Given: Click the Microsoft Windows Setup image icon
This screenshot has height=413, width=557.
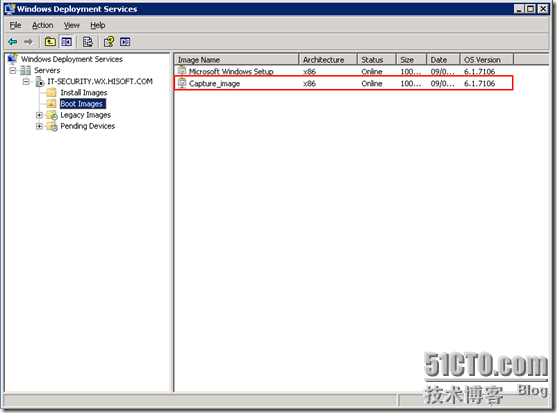Looking at the screenshot, I should (182, 71).
